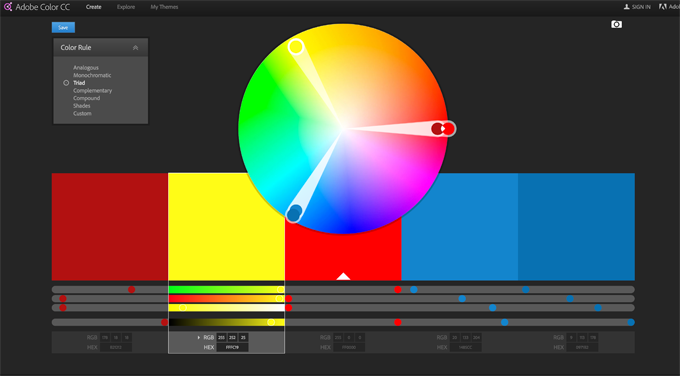Image resolution: width=680 pixels, height=376 pixels.
Task: Select the blue handle on the color wheel
Action: pyautogui.click(x=294, y=214)
